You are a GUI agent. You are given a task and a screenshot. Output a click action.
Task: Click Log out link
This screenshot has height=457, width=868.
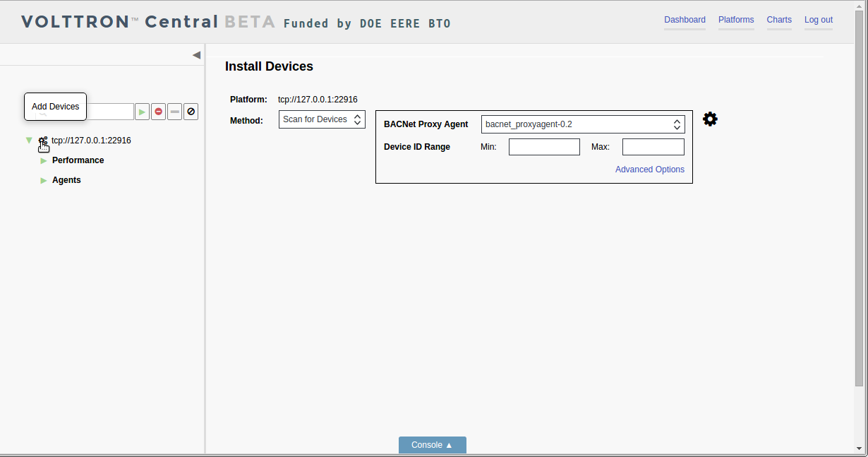819,20
